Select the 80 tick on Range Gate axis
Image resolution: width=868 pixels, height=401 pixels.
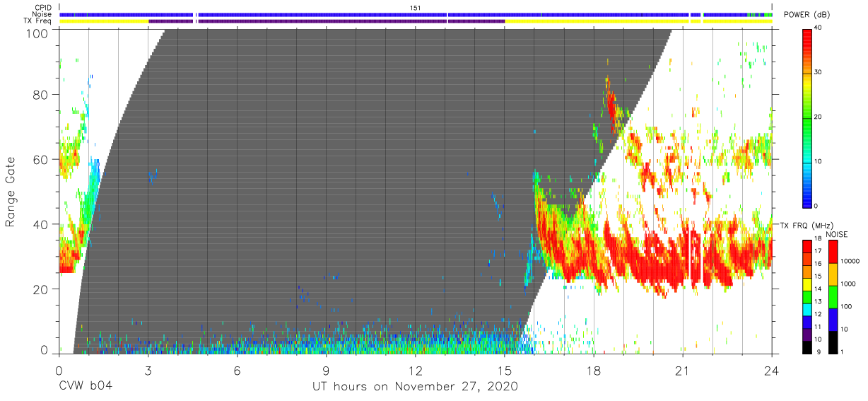tap(40, 95)
